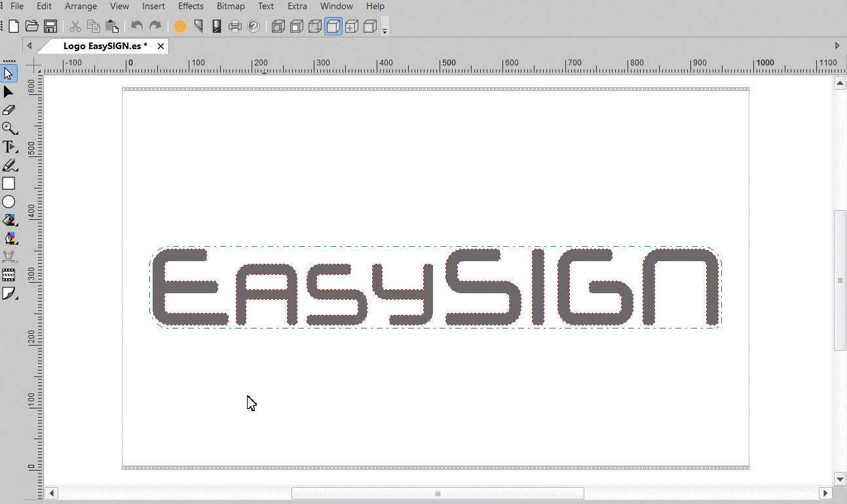The height and width of the screenshot is (504, 847).
Task: Select the third cube view mode icon
Action: 315,26
